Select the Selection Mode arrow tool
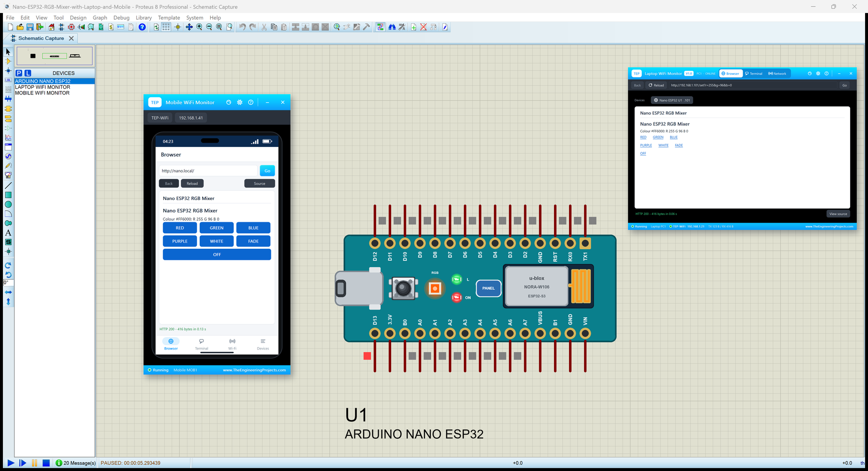This screenshot has height=471, width=868. coord(8,52)
